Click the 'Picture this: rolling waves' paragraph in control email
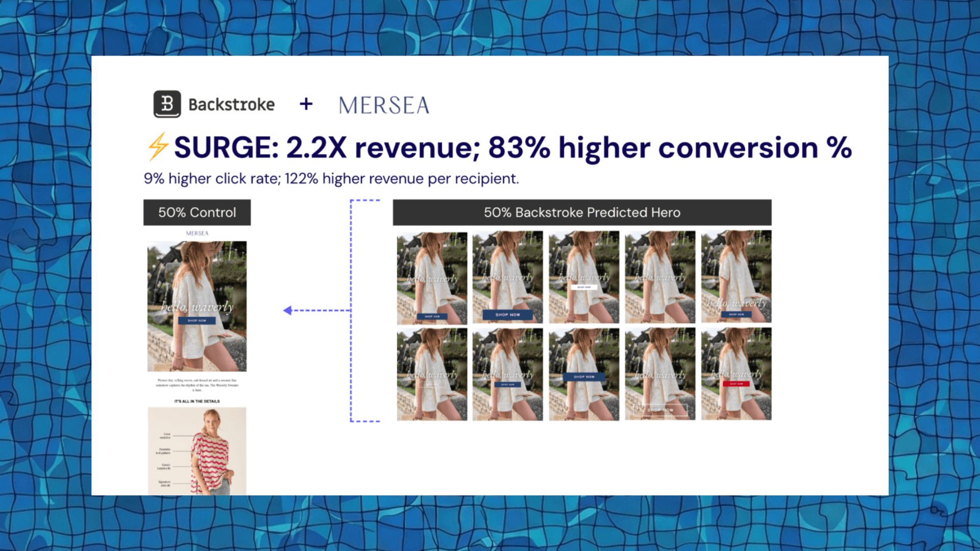This screenshot has width=980, height=551. pyautogui.click(x=197, y=385)
